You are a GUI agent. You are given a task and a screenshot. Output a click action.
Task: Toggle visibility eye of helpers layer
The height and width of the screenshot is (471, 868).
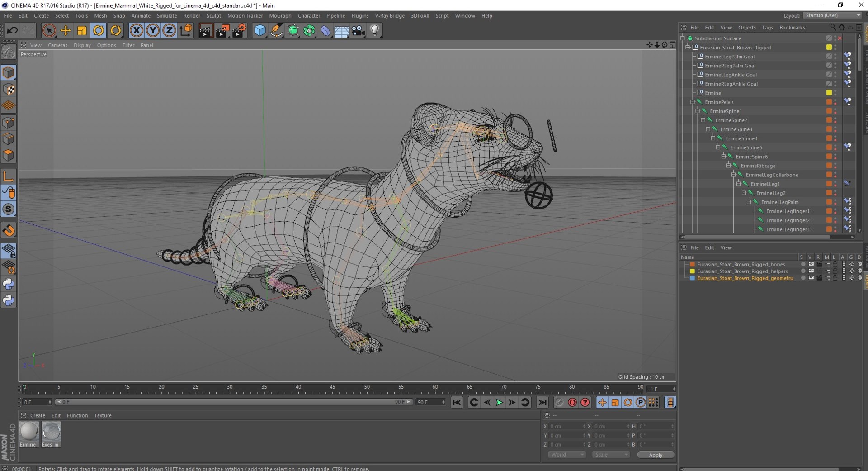tap(811, 271)
